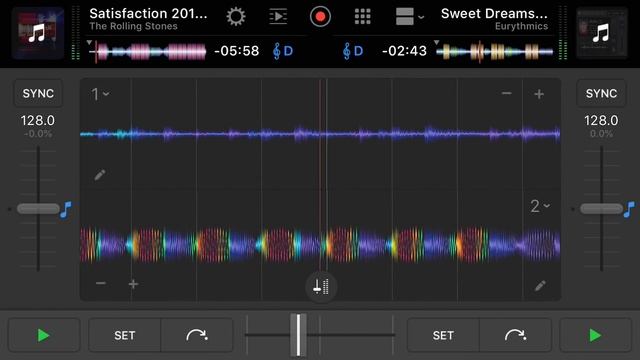Open the layout view selector dropdown
The width and height of the screenshot is (640, 360).
(410, 17)
